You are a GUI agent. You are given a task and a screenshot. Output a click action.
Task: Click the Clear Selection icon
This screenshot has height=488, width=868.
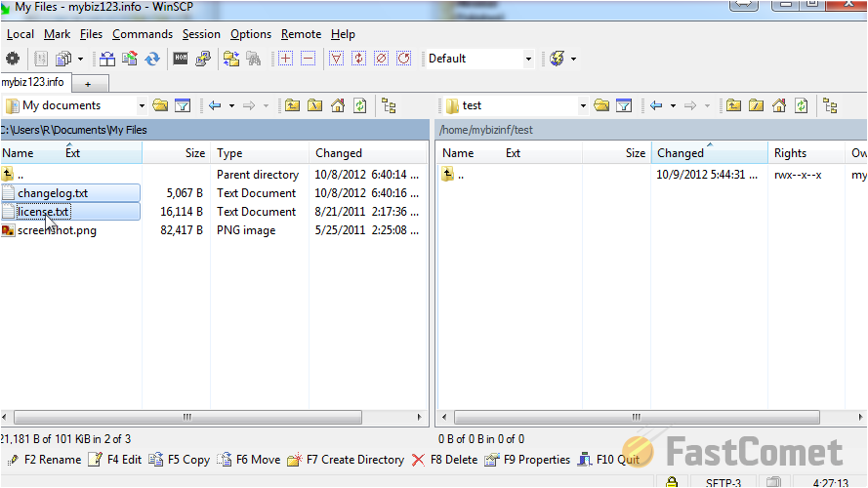point(382,59)
